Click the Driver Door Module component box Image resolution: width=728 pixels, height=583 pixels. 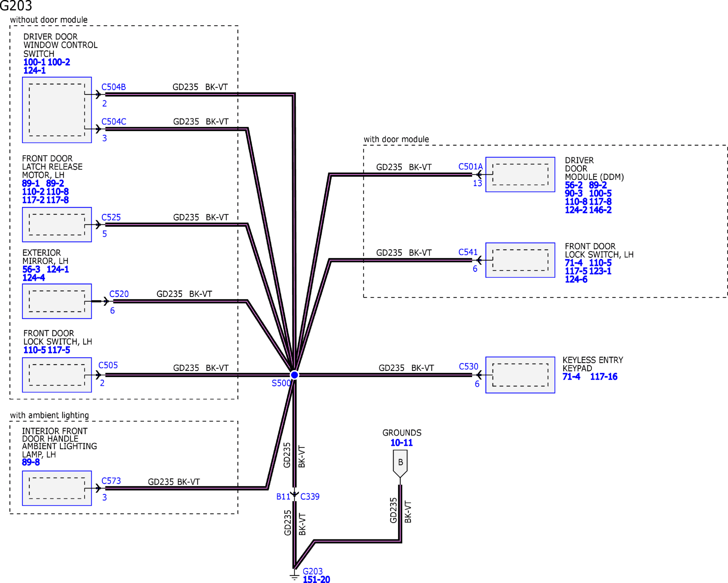520,174
